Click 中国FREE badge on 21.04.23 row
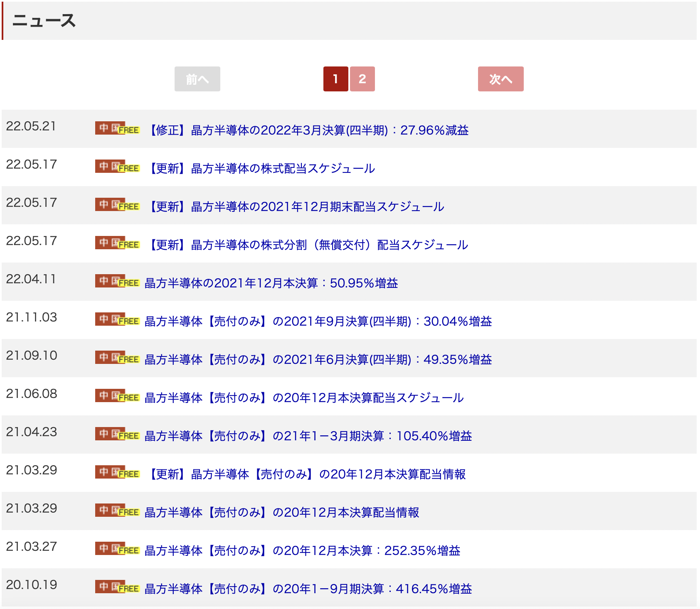The height and width of the screenshot is (609, 700). (x=118, y=434)
